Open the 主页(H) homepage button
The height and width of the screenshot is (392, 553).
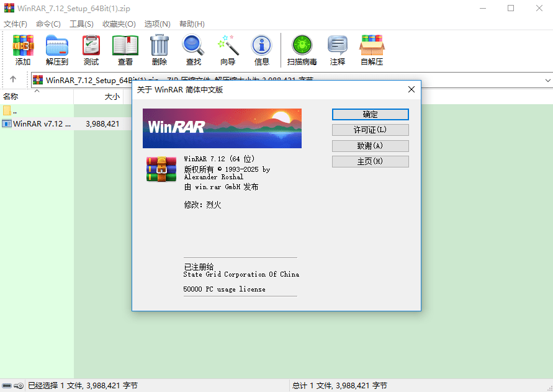[371, 161]
